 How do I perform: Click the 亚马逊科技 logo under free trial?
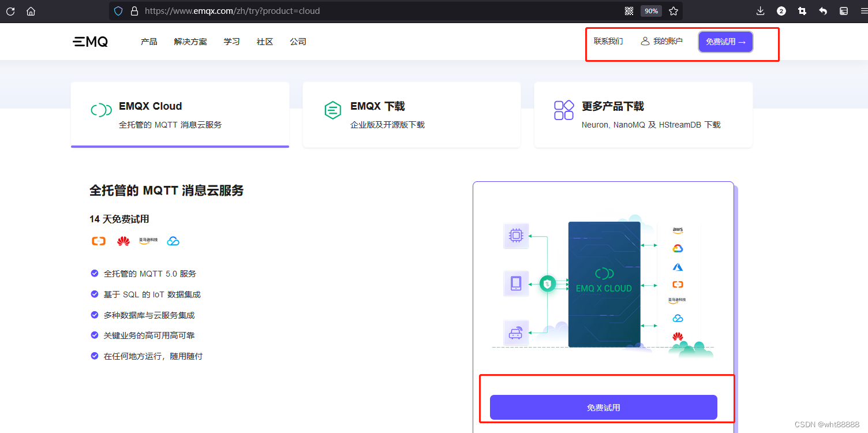[x=148, y=240]
